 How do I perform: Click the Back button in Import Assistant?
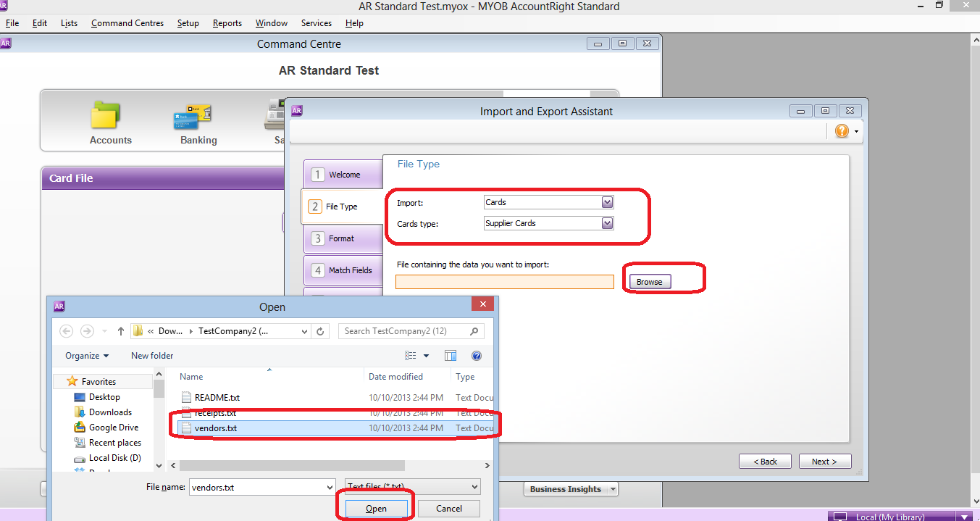coord(765,462)
